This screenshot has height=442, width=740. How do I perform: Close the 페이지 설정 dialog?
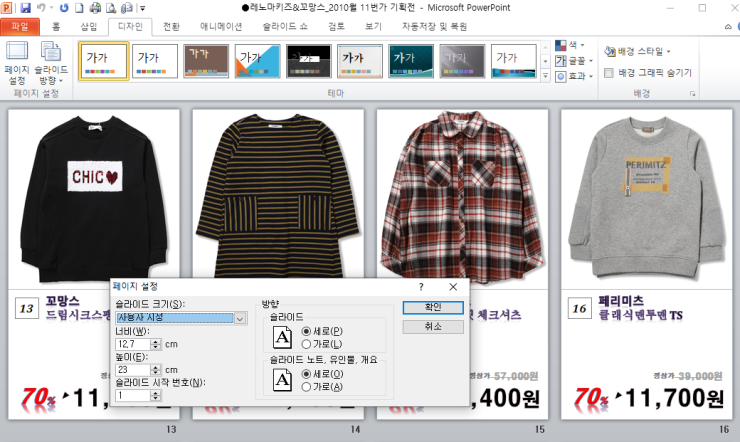[453, 287]
